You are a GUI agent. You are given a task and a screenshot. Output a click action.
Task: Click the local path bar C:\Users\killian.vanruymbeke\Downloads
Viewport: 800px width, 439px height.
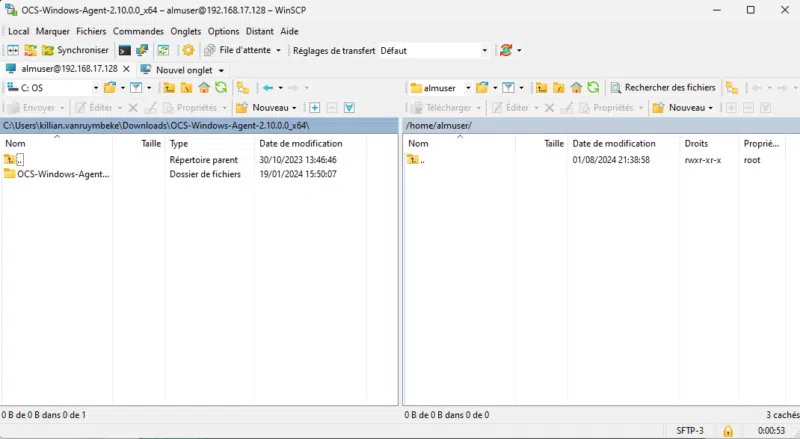199,126
